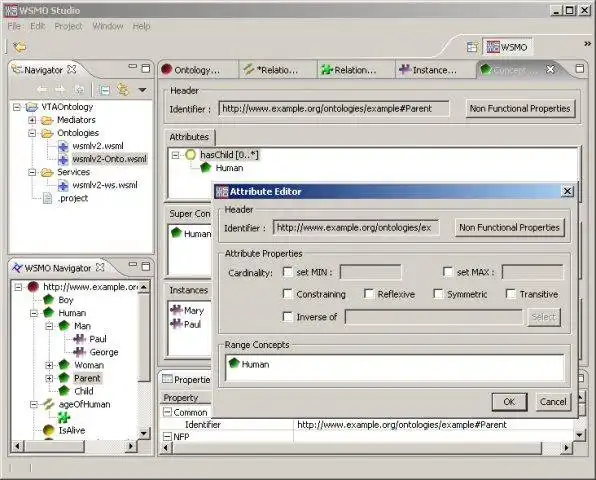Click the relation instance icon under ageOfHuman
The width and height of the screenshot is (596, 480).
tap(64, 417)
